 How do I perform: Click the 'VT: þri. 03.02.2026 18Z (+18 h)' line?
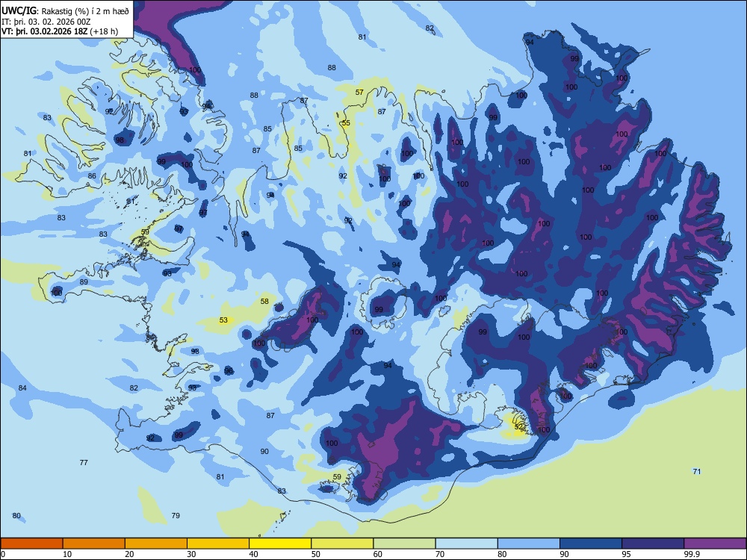click(60, 31)
